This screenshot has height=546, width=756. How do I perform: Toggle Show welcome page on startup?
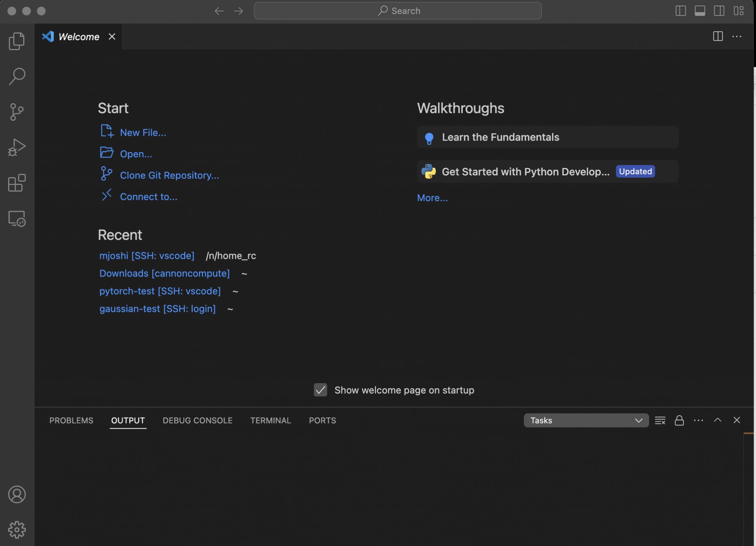tap(320, 390)
